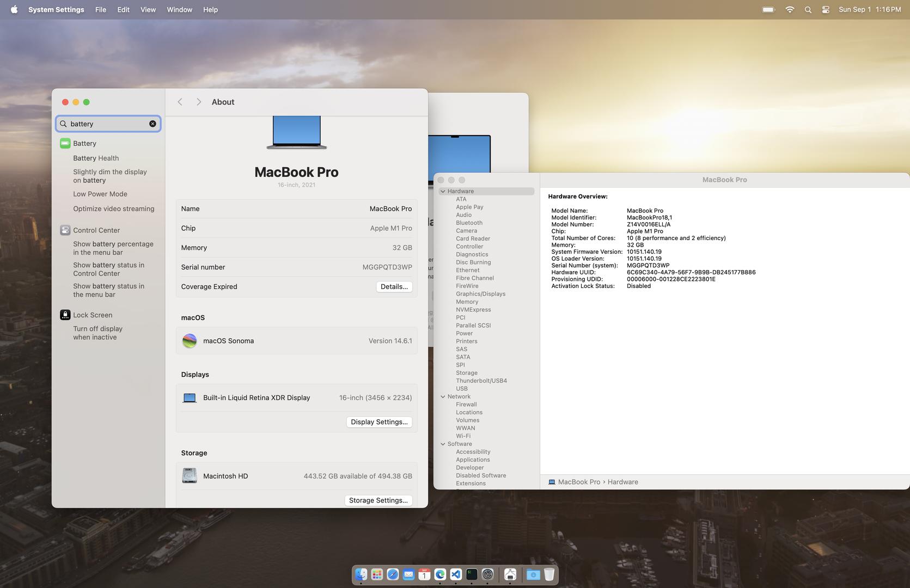910x588 pixels.
Task: Open the Calendar app in the Dock
Action: 424,574
